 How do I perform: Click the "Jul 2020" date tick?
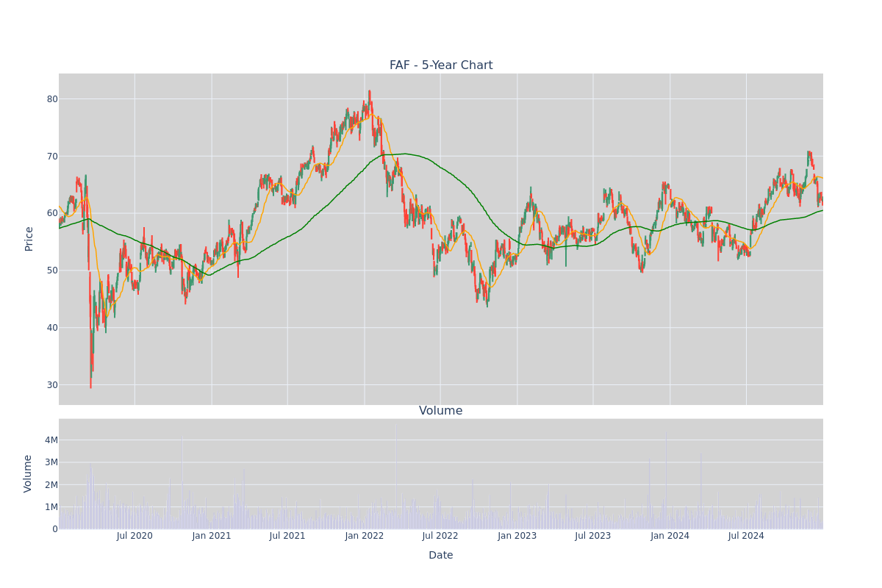135,536
